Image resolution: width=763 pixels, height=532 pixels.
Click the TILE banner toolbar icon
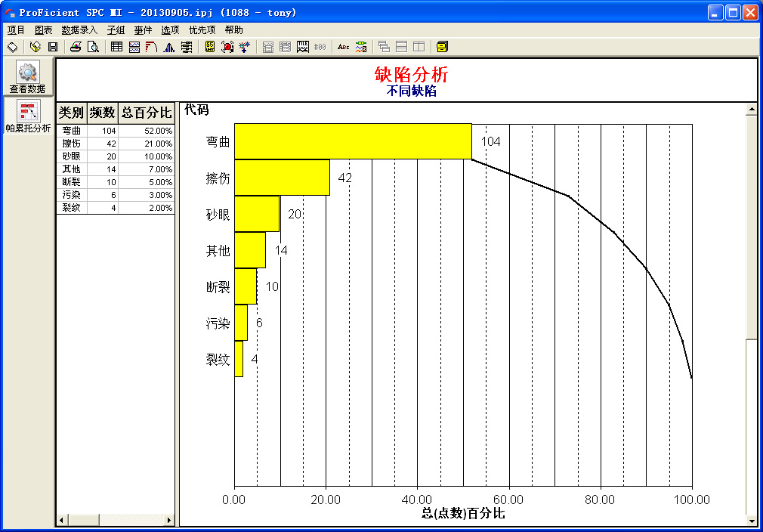click(x=303, y=47)
